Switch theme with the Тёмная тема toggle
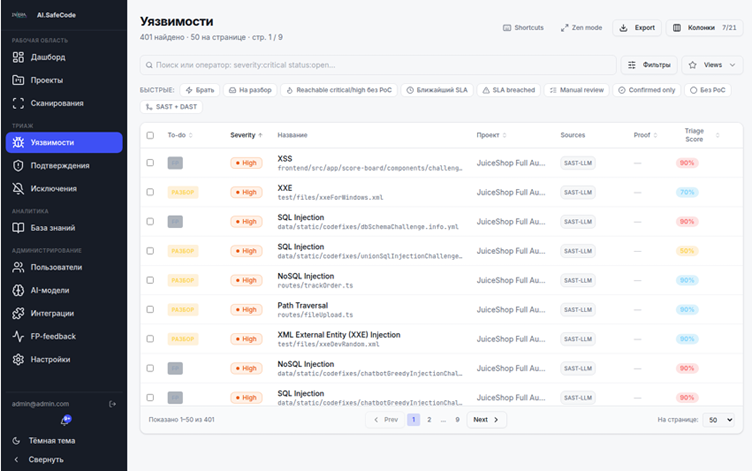The height and width of the screenshot is (471, 752). 44,440
